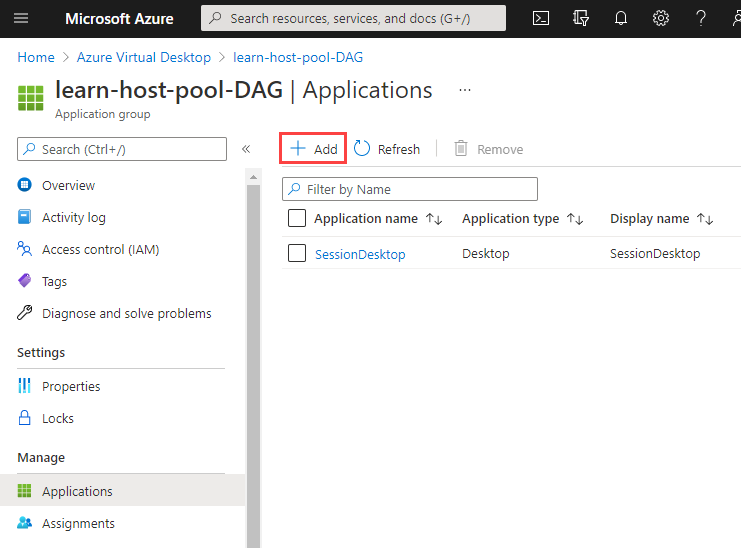Click the Refresh button label
Viewport: 741px width, 548px height.
coord(399,149)
